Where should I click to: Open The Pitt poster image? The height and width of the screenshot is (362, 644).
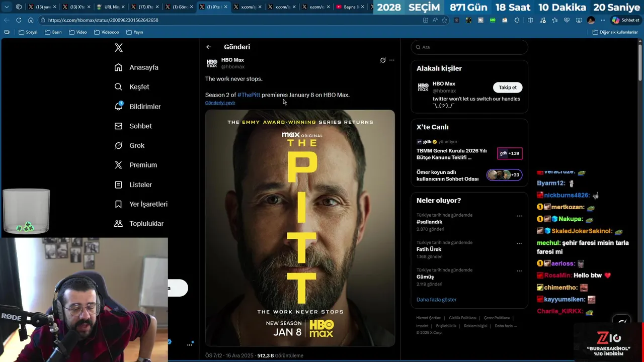coord(300,228)
